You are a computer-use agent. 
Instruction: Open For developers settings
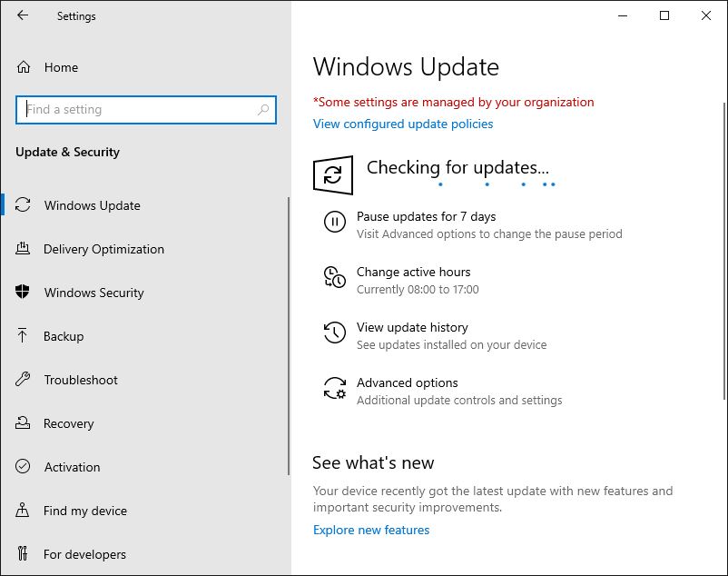pos(84,554)
